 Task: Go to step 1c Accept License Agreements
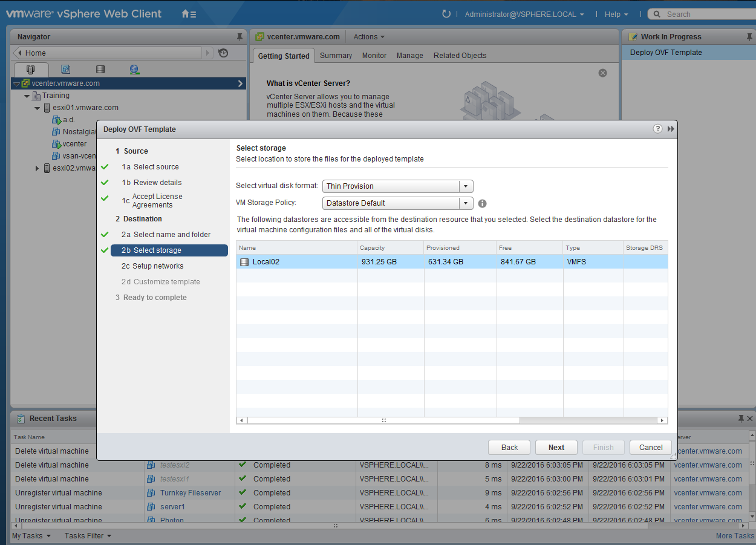point(152,201)
